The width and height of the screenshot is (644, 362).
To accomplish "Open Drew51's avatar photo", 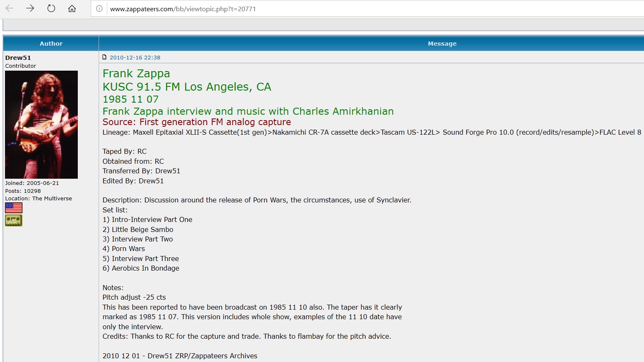I will click(41, 125).
